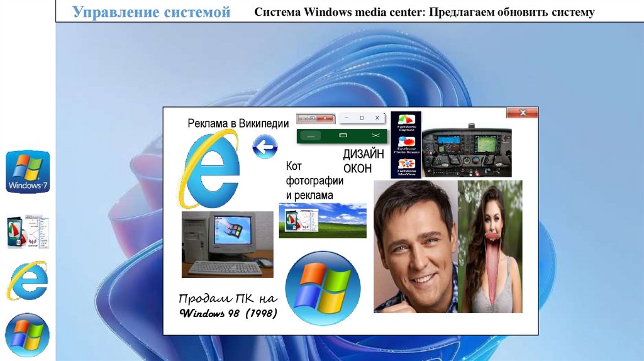Click the 'ДИЗАЙН ОКОН' label
This screenshot has height=361, width=644.
pyautogui.click(x=364, y=161)
